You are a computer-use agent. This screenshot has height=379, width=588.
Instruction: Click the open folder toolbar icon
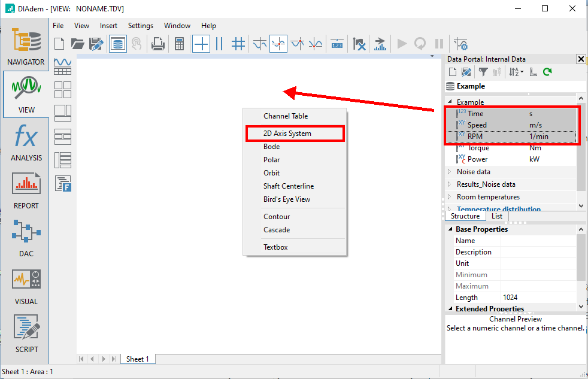click(x=77, y=44)
